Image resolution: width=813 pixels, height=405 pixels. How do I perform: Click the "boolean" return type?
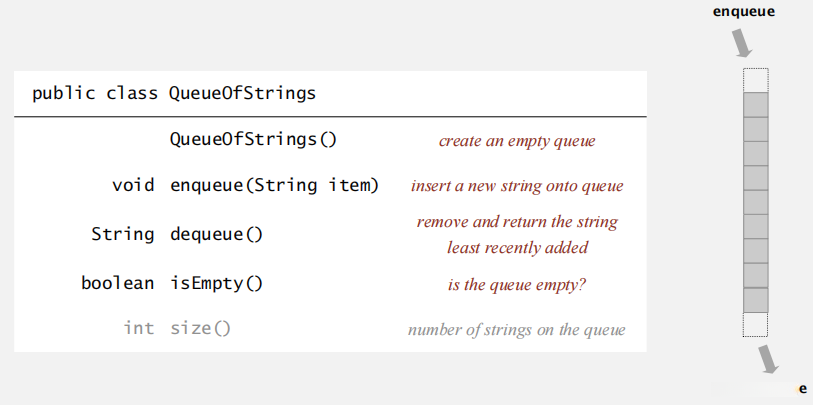click(x=118, y=283)
